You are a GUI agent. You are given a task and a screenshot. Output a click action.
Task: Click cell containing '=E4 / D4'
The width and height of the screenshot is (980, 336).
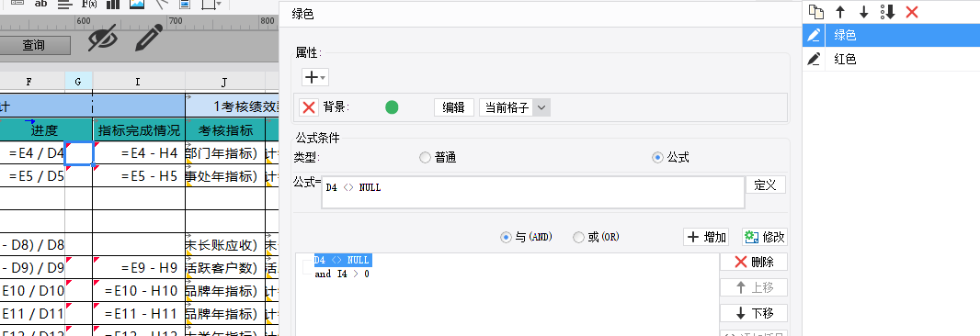32,153
